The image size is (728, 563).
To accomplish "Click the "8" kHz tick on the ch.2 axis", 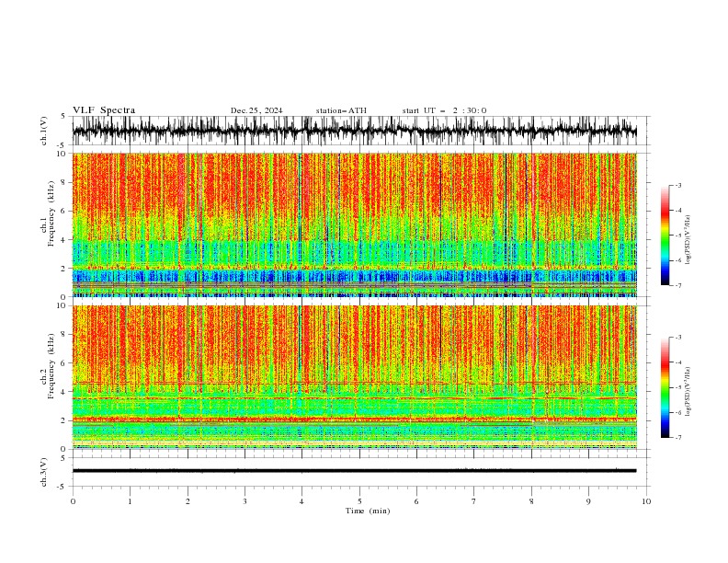I will [x=63, y=334].
